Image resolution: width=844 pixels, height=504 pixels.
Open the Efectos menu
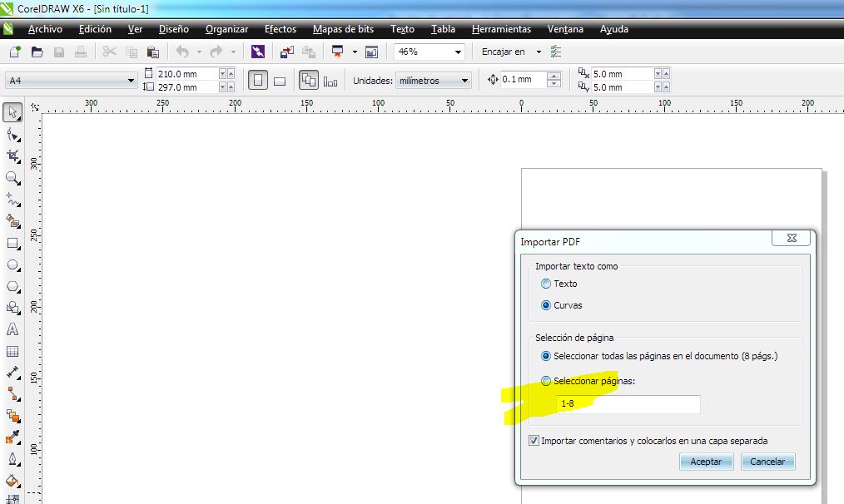coord(281,29)
